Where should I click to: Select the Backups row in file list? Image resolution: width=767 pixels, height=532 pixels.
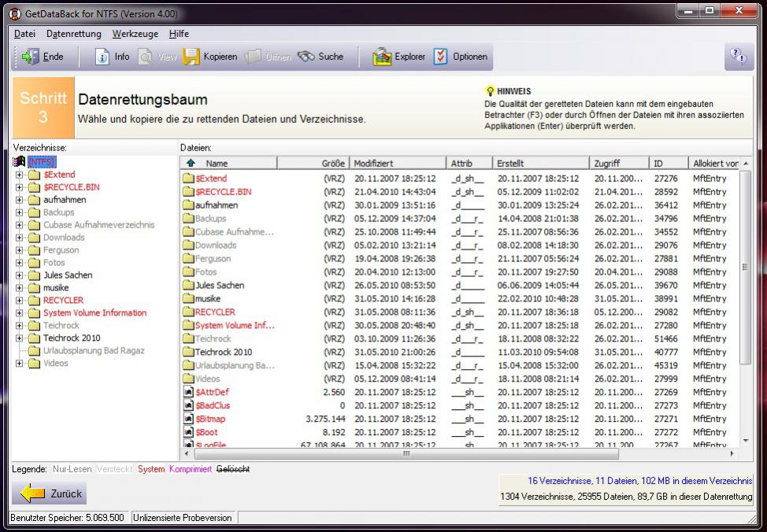[461, 219]
